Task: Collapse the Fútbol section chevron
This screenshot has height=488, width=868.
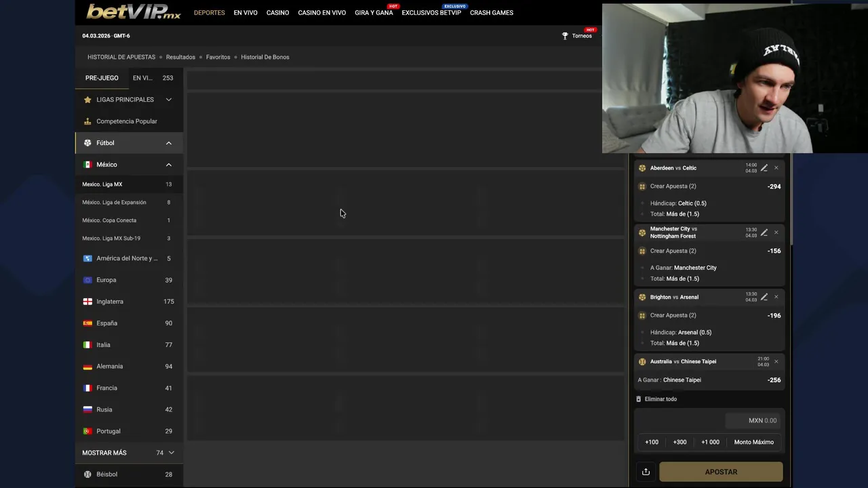Action: [x=169, y=143]
